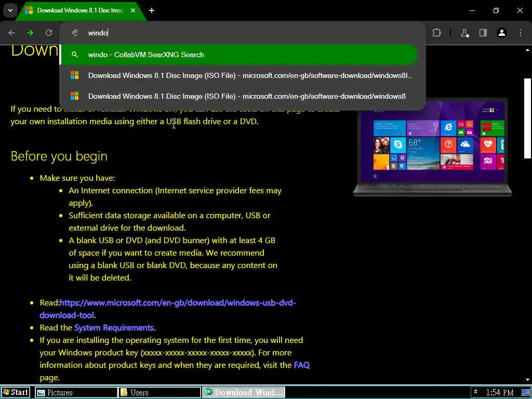The image size is (532, 399).
Task: Open the windows-usb-dvd-download-tool link
Action: click(x=168, y=309)
